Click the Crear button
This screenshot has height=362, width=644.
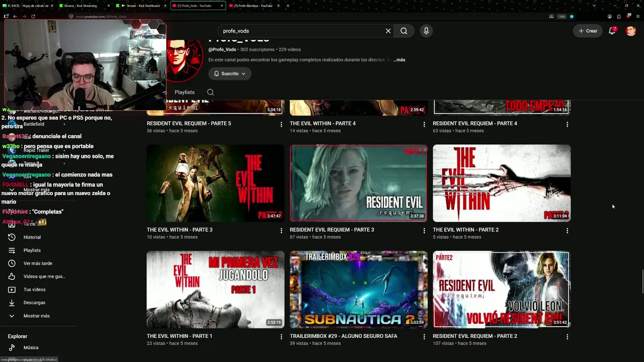click(588, 31)
